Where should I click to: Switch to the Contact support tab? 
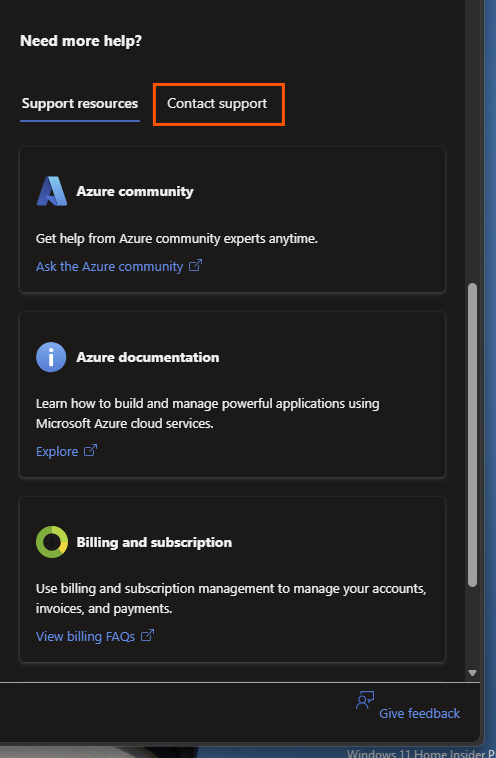pyautogui.click(x=217, y=103)
